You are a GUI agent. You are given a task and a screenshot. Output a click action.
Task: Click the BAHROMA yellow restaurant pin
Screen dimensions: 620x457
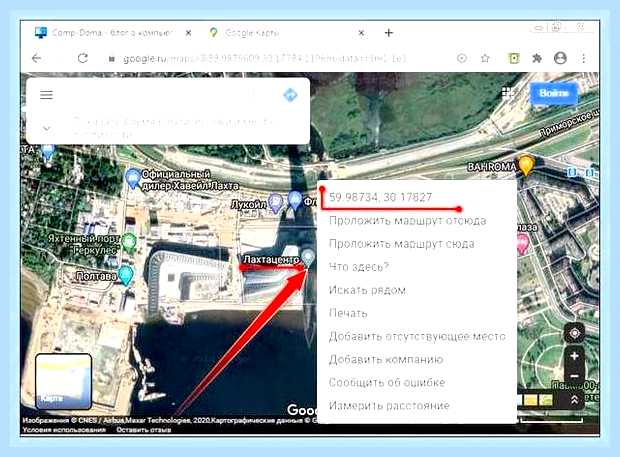pos(525,165)
